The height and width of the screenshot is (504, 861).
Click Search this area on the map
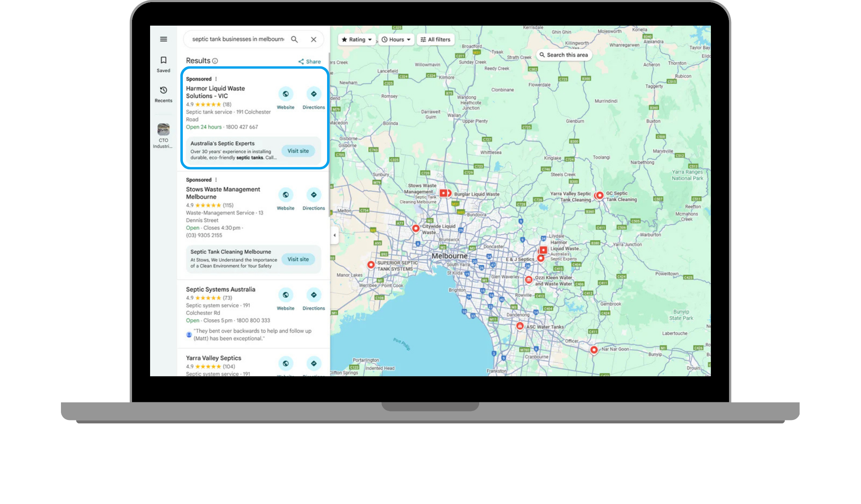(x=564, y=55)
